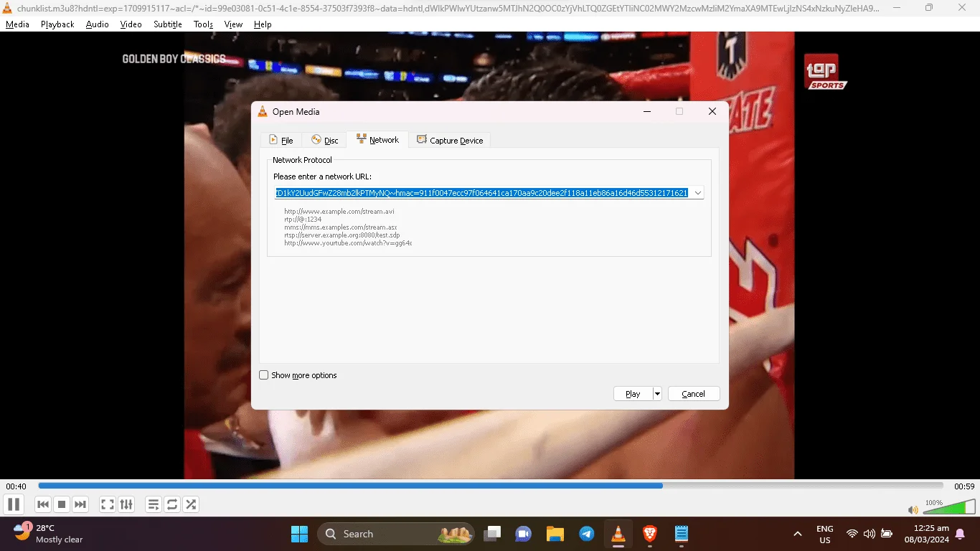Image resolution: width=980 pixels, height=551 pixels.
Task: Click the example URL mms://mms.examples.com/stream.asx
Action: (x=341, y=227)
